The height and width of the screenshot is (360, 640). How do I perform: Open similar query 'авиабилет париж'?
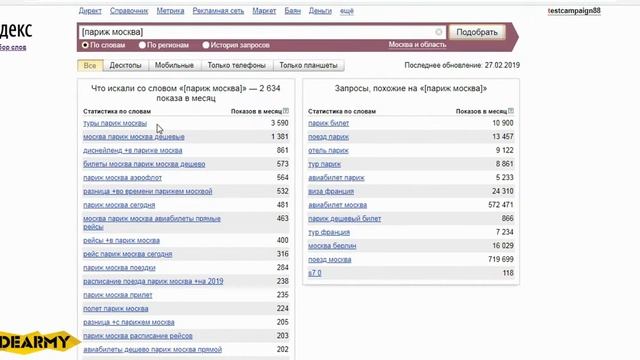tap(336, 178)
